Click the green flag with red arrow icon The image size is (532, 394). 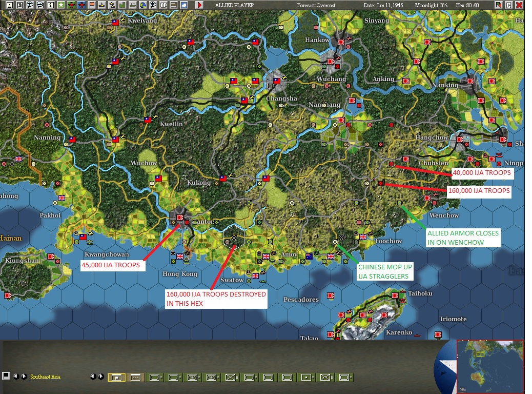pos(498,5)
